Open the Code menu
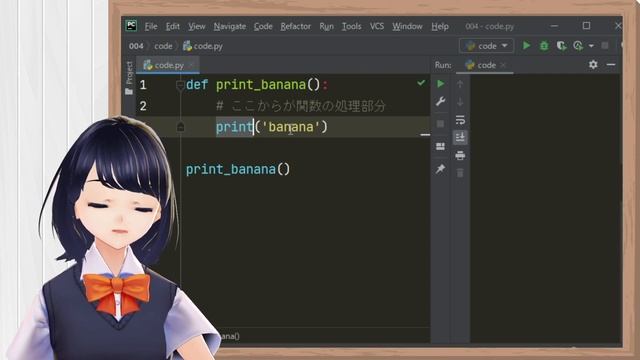640x360 pixels. pos(263,27)
